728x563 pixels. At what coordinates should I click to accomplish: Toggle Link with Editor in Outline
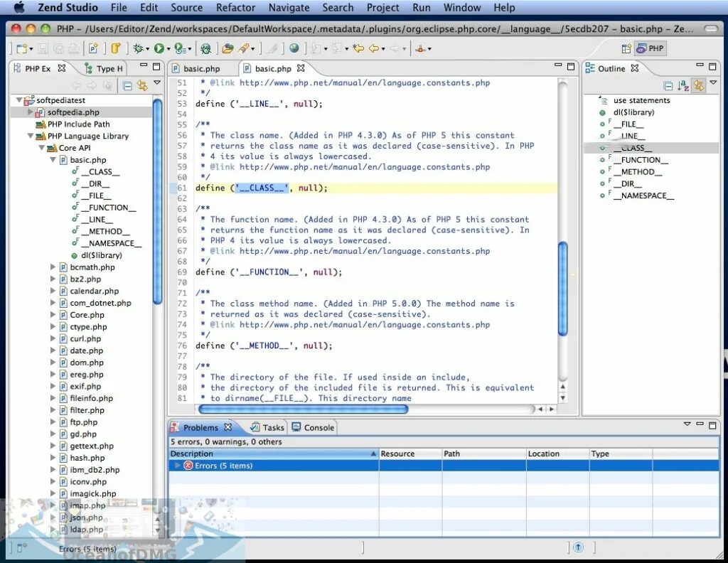point(698,85)
